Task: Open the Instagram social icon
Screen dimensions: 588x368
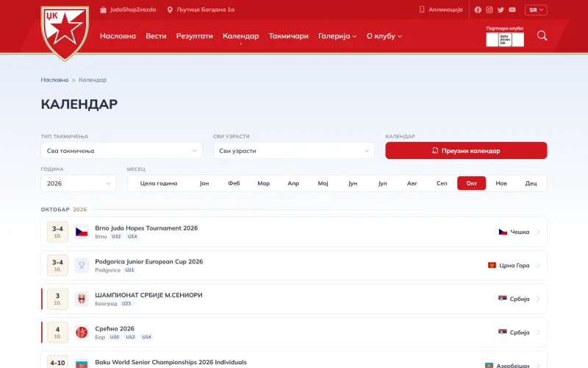Action: click(490, 10)
